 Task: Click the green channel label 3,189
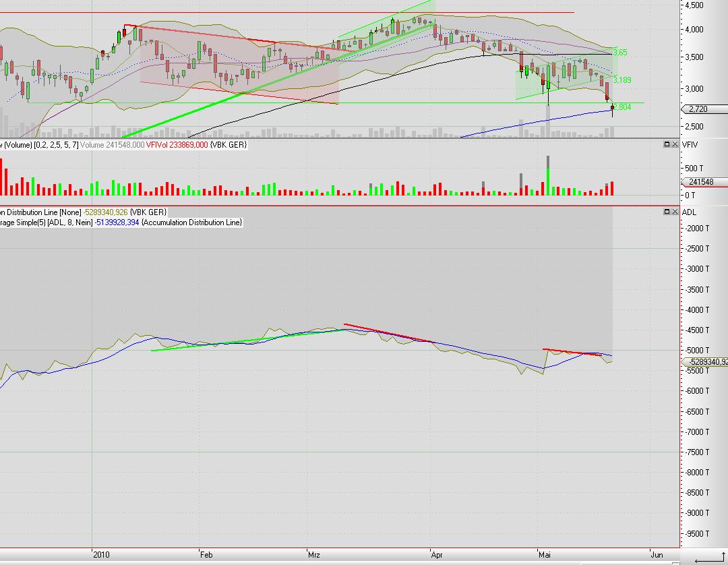click(622, 80)
